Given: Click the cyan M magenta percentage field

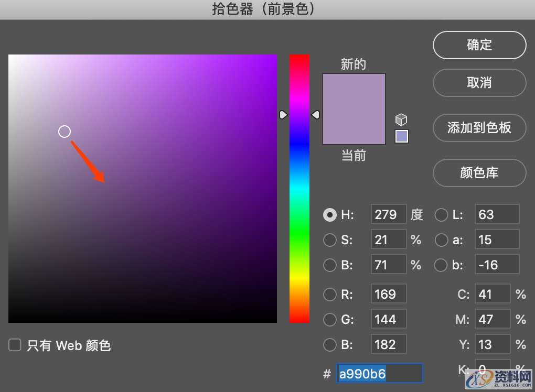Looking at the screenshot, I should pyautogui.click(x=492, y=319).
